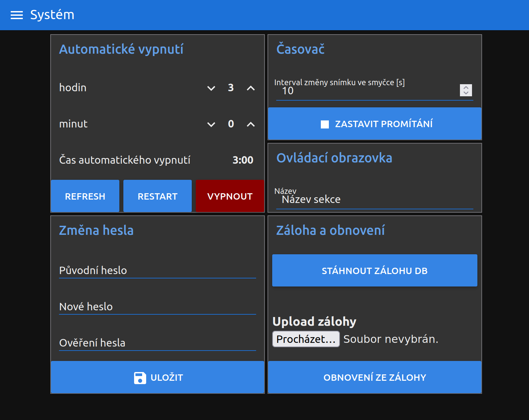
Task: Click the Název sekce name field
Action: pos(374,200)
